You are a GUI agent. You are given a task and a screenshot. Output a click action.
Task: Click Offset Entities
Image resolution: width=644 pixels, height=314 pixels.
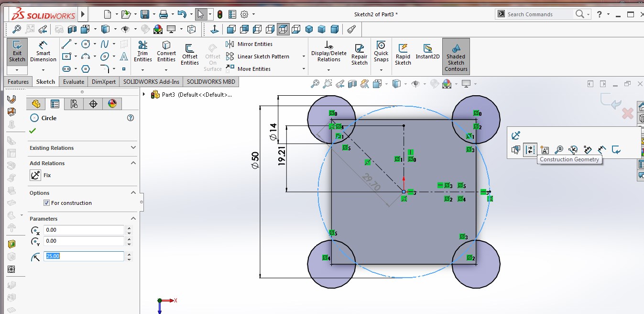click(x=189, y=55)
